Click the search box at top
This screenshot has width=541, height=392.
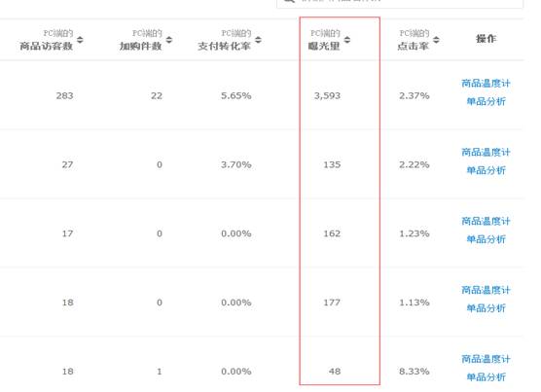(400, 3)
